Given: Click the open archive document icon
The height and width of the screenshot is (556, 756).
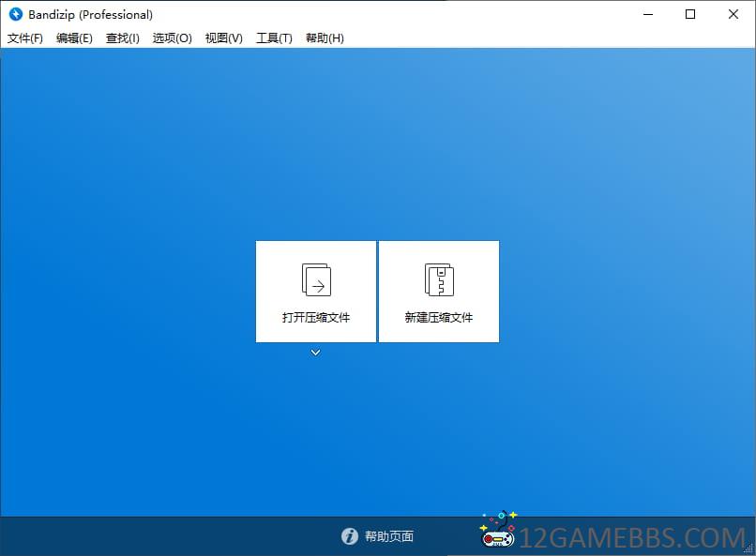Looking at the screenshot, I should click(x=316, y=279).
